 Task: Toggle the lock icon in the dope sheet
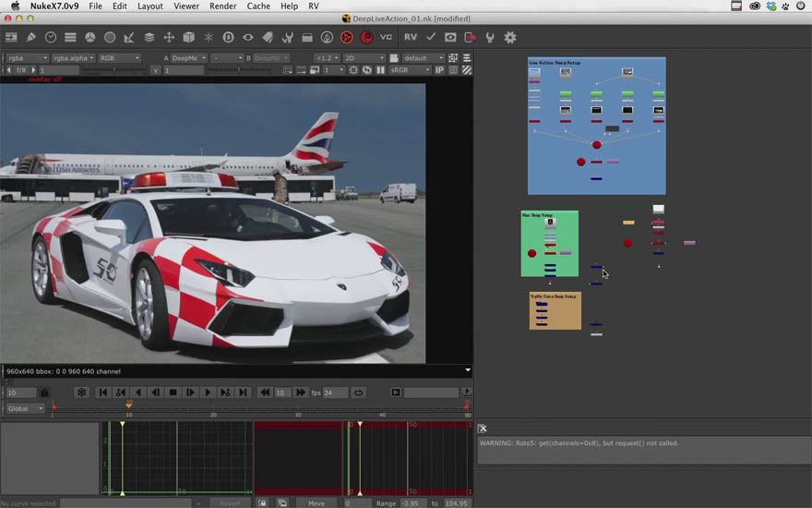(x=263, y=502)
